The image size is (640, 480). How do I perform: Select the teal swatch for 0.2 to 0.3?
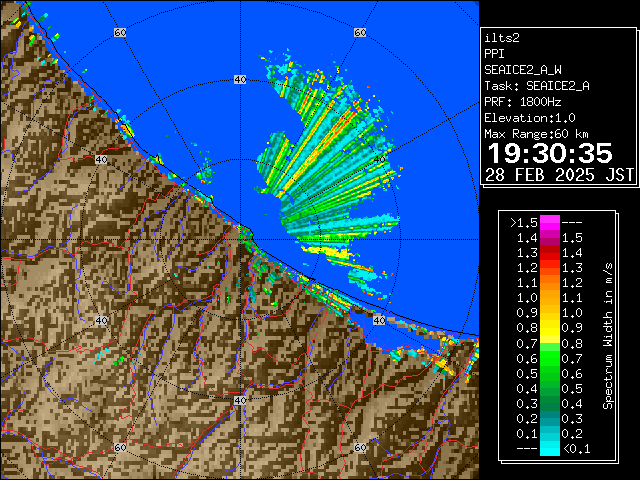click(x=550, y=418)
